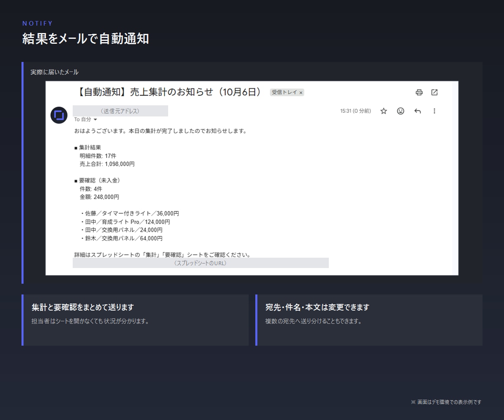Click the 実際に届いたメール caption
The image size is (504, 420).
[55, 72]
